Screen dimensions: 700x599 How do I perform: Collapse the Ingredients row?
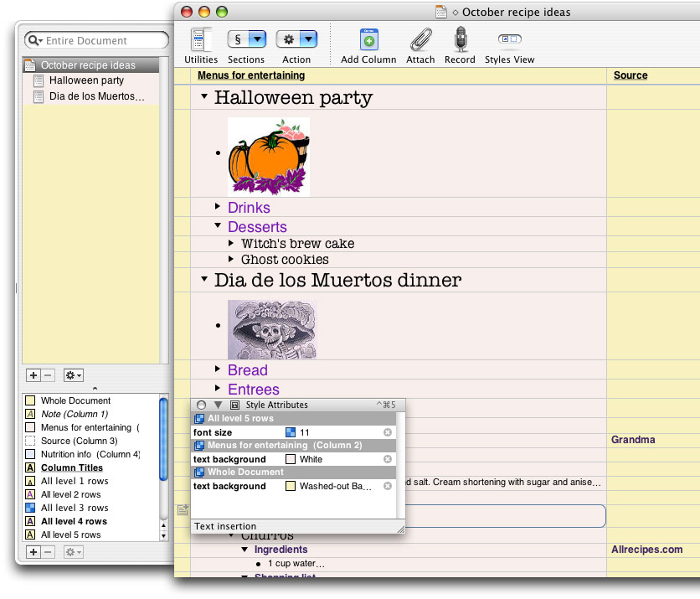pyautogui.click(x=244, y=550)
